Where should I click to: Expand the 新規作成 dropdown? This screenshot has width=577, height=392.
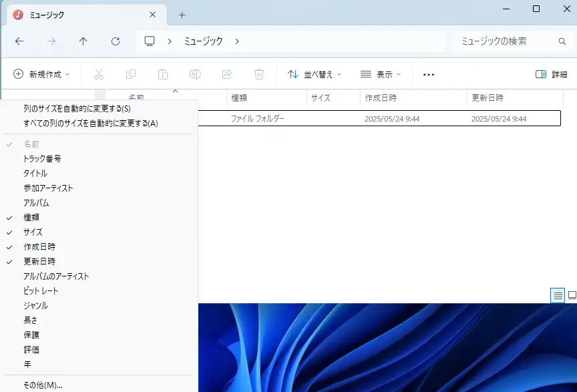[x=42, y=74]
